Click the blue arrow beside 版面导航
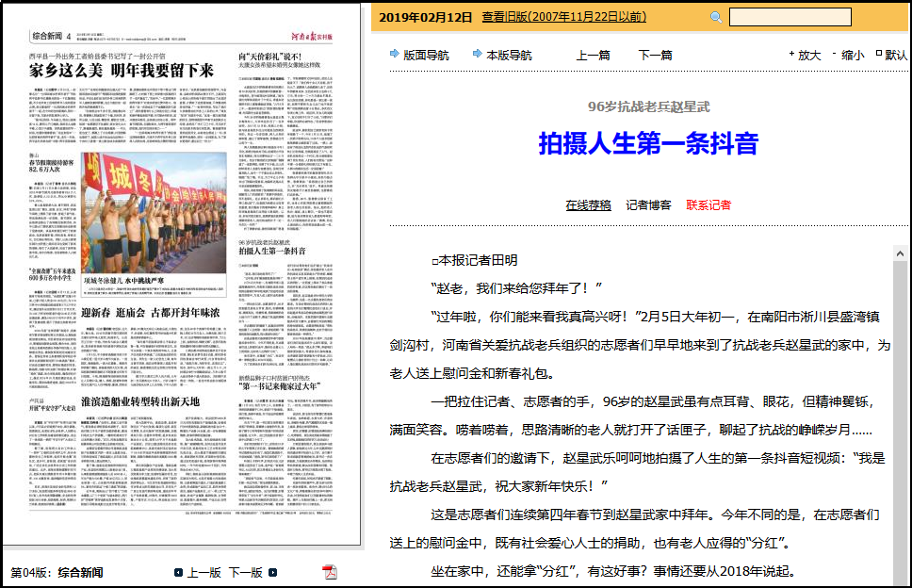Screen dimensions: 912x588 (395, 55)
